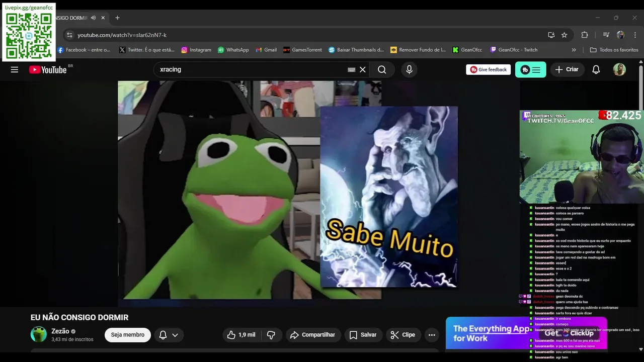Open more actions ellipsis under video
Viewport: 644px width, 362px height.
tap(432, 335)
